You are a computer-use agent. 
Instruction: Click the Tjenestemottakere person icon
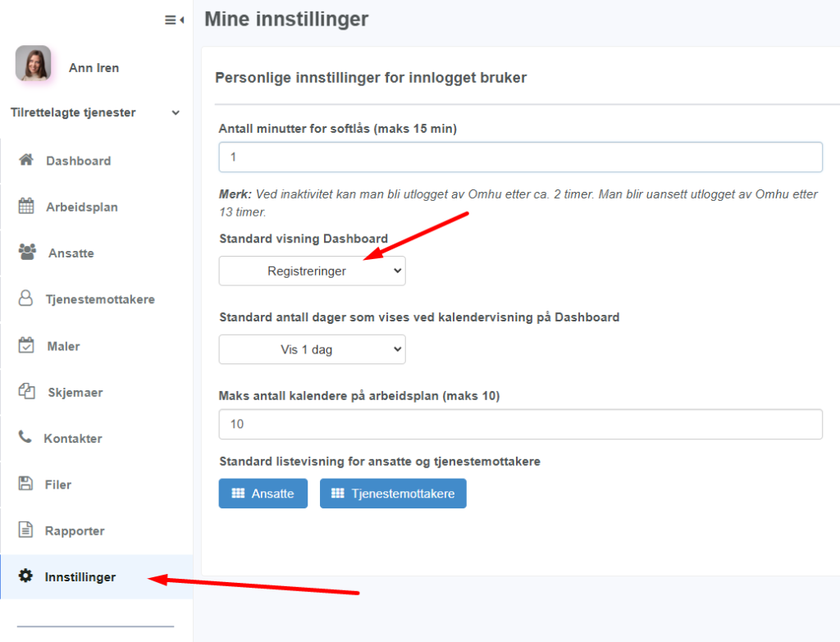tap(25, 298)
